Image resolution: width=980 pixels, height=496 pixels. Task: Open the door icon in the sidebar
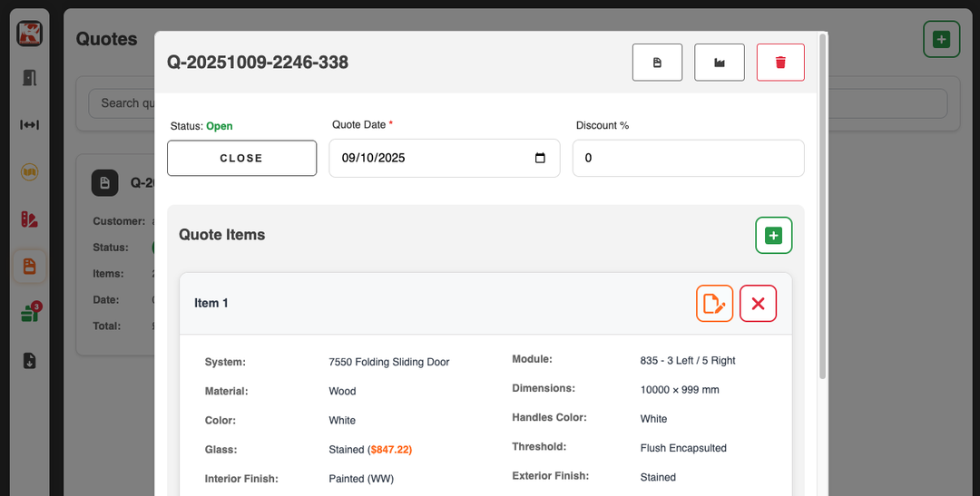29,77
